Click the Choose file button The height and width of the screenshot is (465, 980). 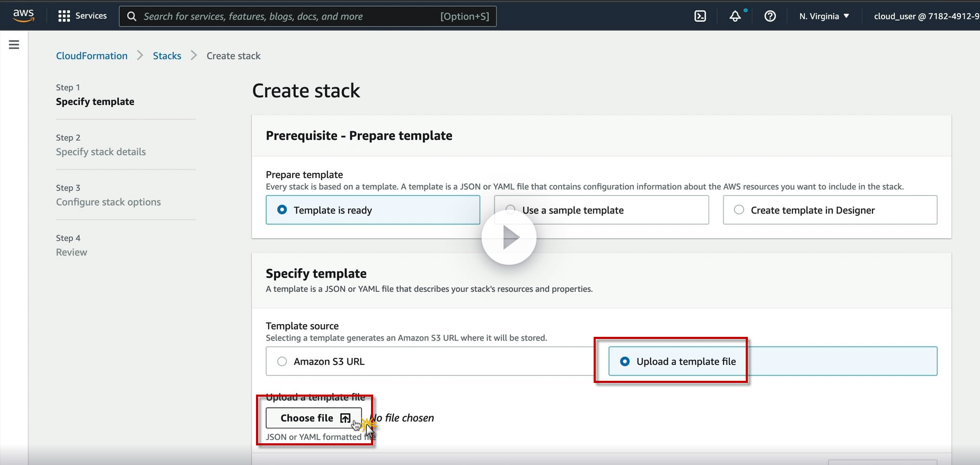tap(314, 418)
